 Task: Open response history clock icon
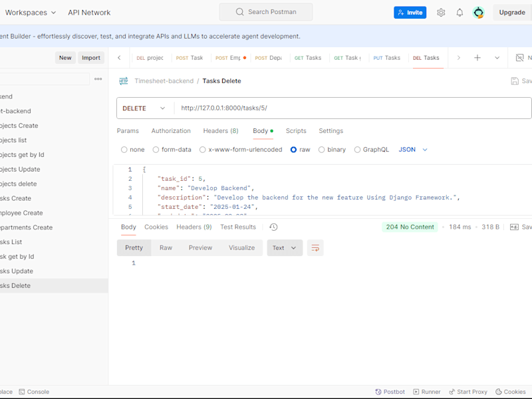tap(273, 227)
